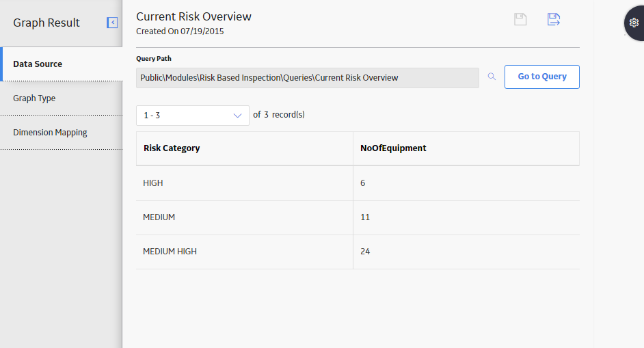The height and width of the screenshot is (348, 644).
Task: Click the Current Risk Overview title
Action: pyautogui.click(x=194, y=16)
